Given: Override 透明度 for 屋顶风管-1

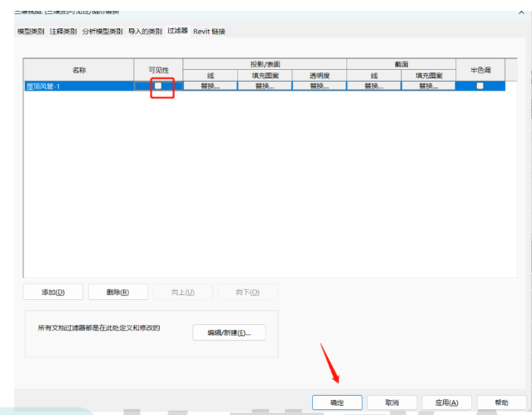Looking at the screenshot, I should pos(319,87).
